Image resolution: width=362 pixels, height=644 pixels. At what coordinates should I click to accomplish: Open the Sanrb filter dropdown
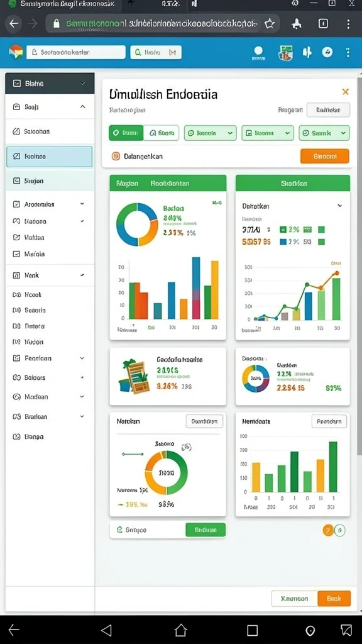(324, 133)
